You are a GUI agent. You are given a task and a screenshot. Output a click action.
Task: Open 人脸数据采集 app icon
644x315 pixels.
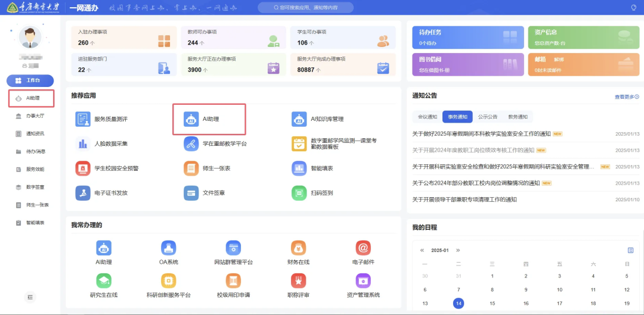[82, 144]
